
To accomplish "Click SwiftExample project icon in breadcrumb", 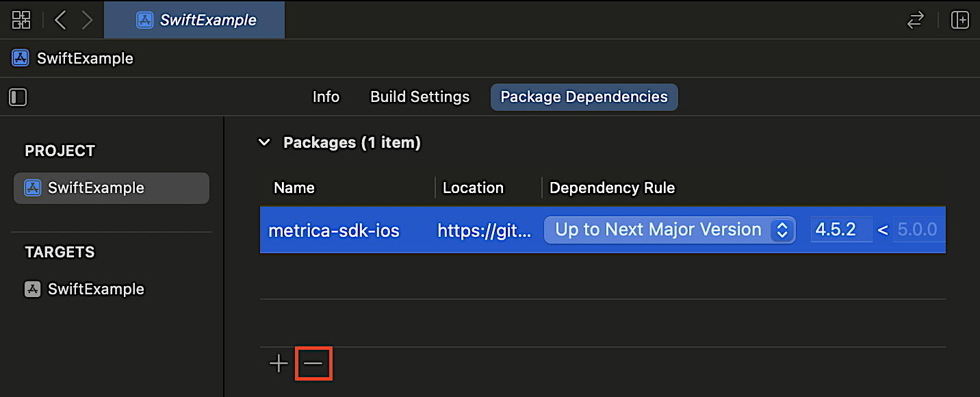I will click(21, 58).
